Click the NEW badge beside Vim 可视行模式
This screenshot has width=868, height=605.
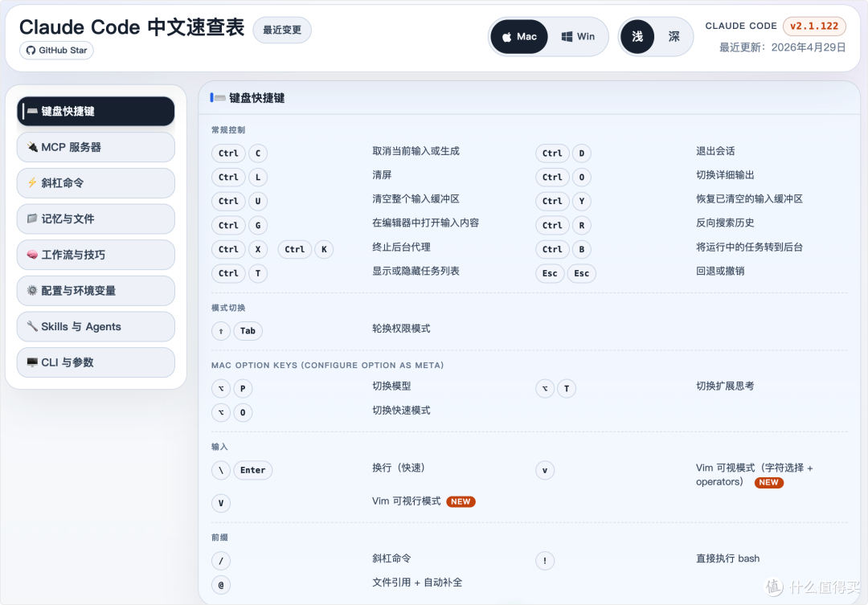click(461, 501)
